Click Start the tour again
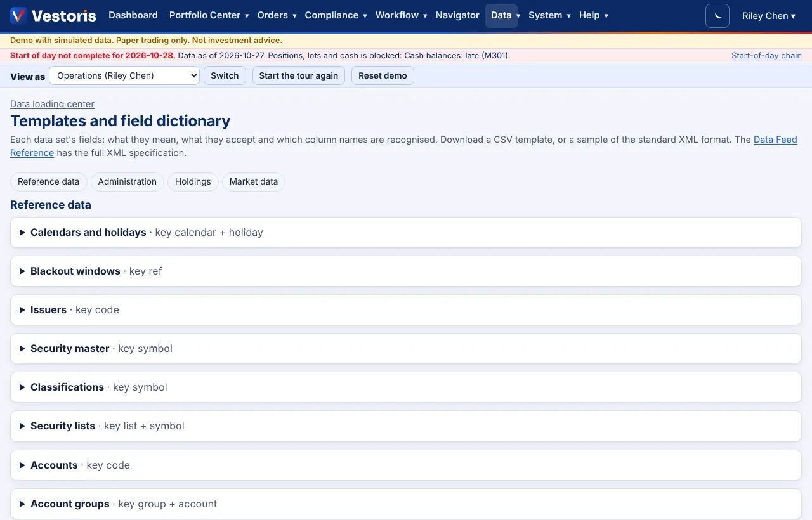The width and height of the screenshot is (812, 520). (299, 75)
